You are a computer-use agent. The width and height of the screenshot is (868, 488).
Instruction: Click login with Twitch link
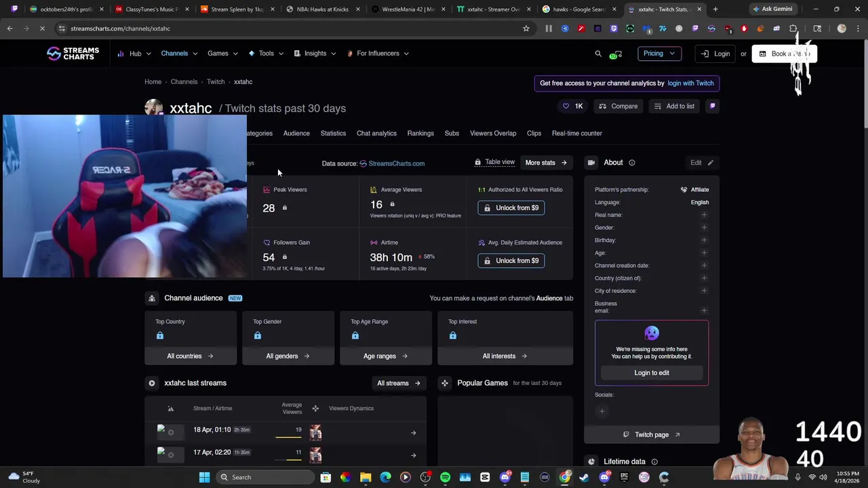(x=690, y=83)
